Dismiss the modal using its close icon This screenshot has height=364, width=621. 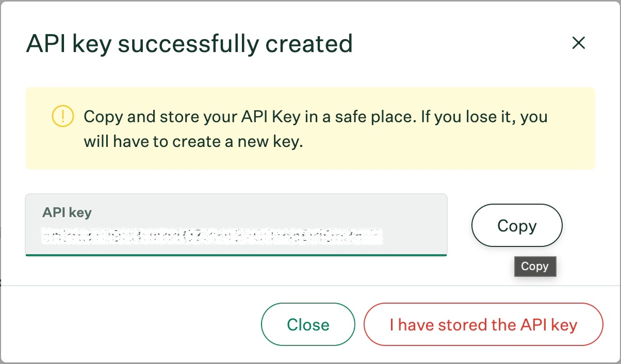578,43
